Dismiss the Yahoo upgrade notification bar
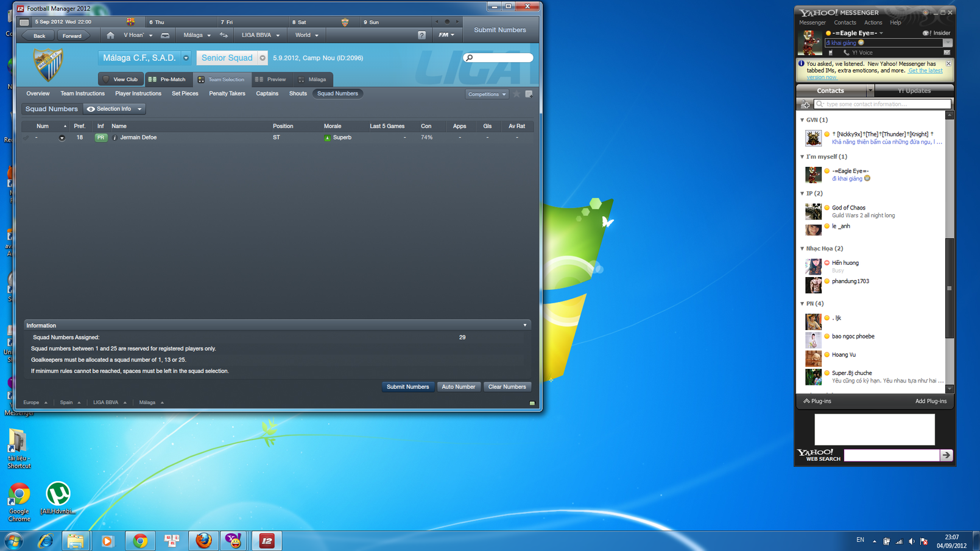This screenshot has width=980, height=551. 948,63
